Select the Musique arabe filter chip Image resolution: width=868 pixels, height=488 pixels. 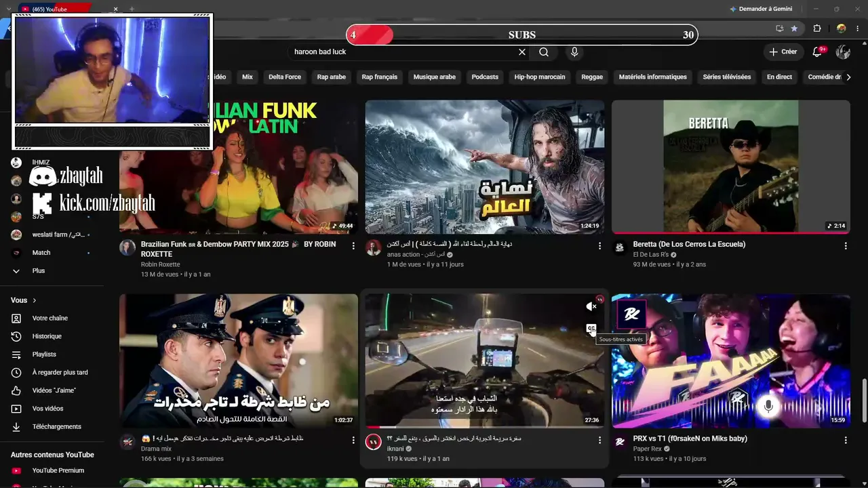[x=435, y=77]
